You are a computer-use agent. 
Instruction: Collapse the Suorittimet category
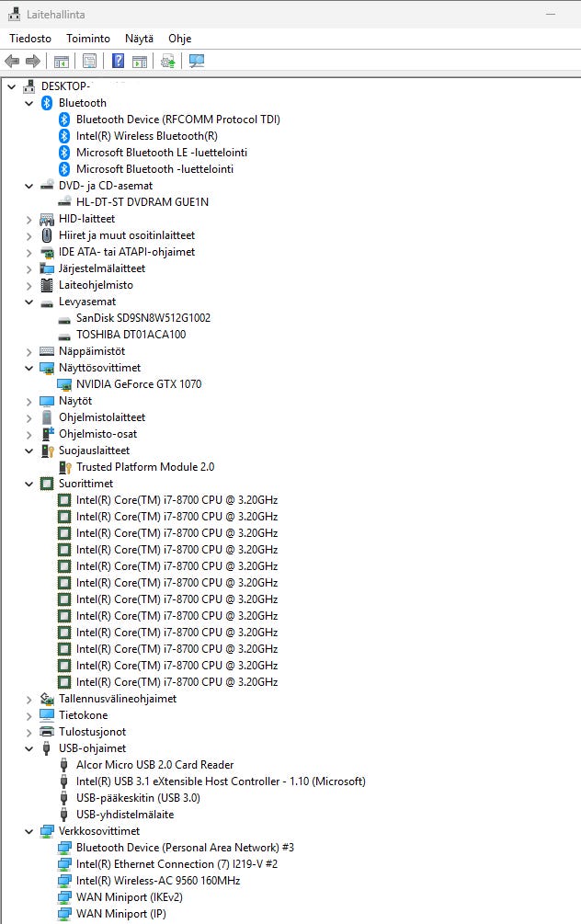28,484
